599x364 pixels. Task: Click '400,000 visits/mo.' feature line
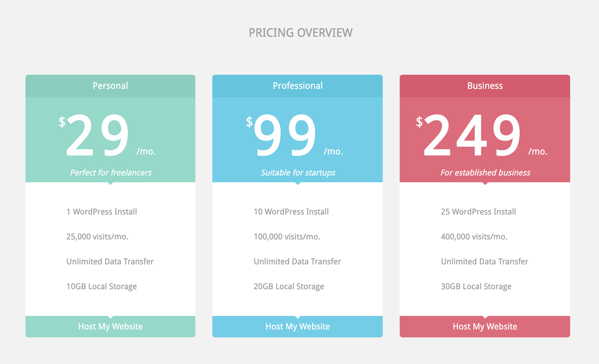474,237
